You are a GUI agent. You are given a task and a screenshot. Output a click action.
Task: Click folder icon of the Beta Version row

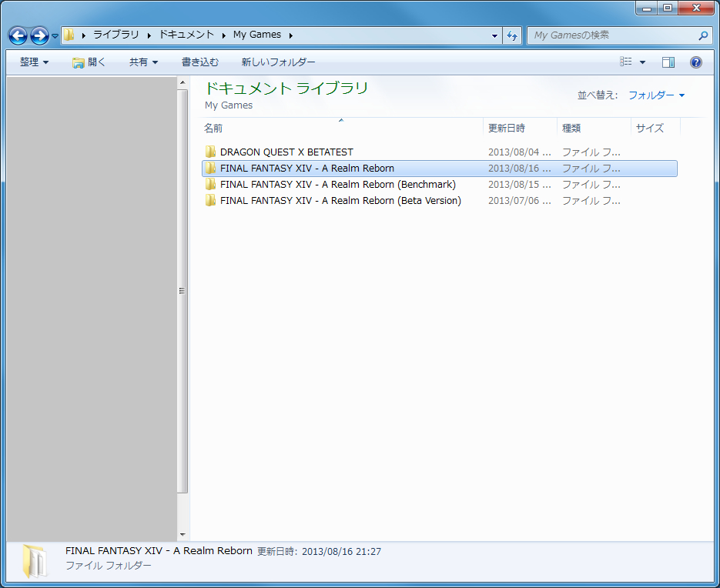point(211,200)
